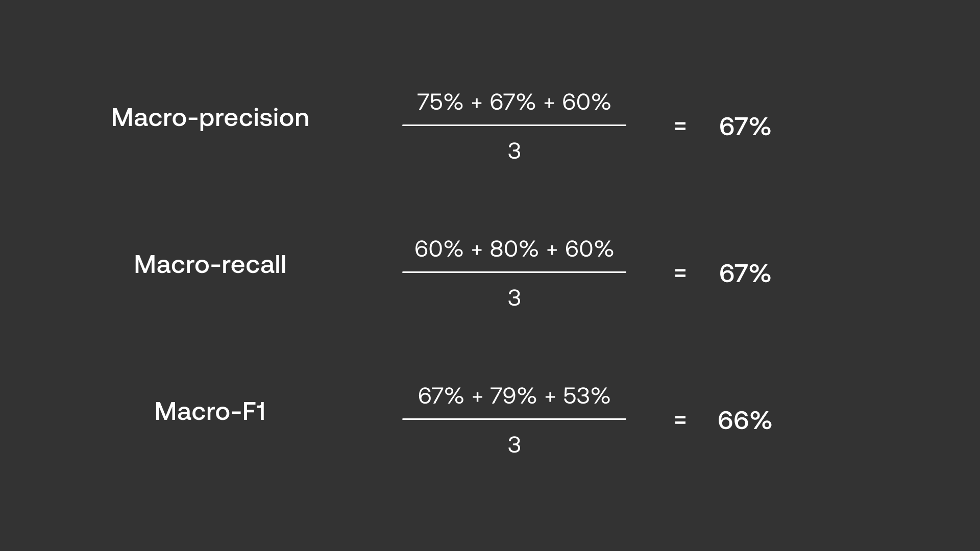Click the equals sign in Macro-F1 row
The width and height of the screenshot is (980, 551).
[x=680, y=420]
